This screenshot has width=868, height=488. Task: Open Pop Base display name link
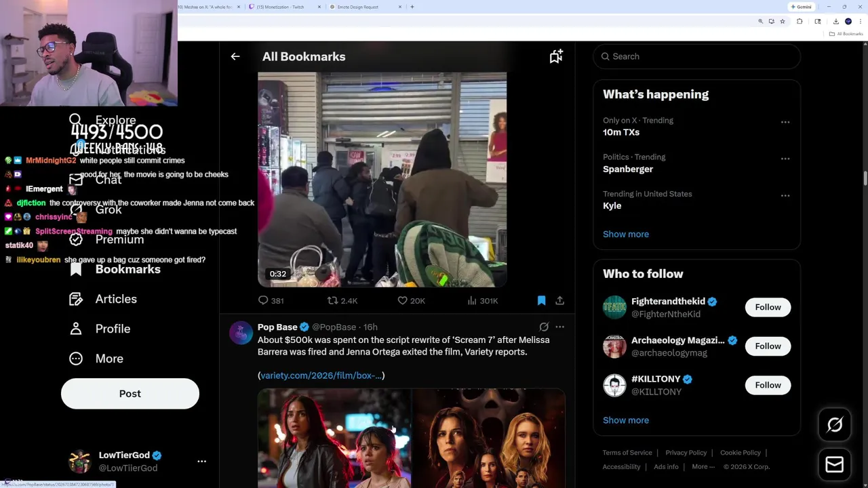coord(277,327)
